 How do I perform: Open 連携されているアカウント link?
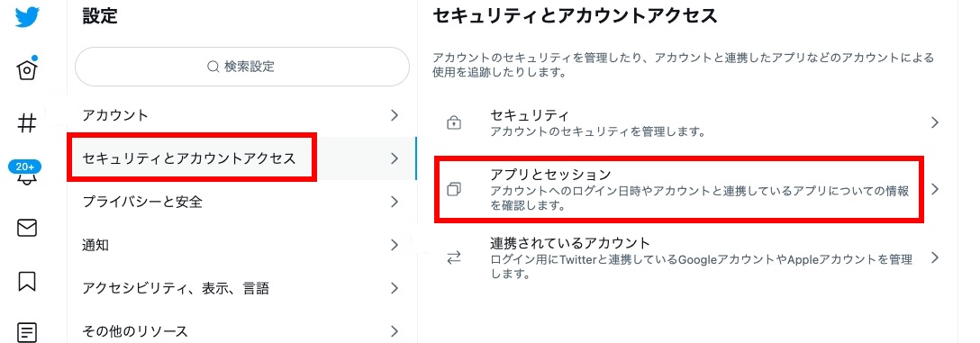[687, 257]
